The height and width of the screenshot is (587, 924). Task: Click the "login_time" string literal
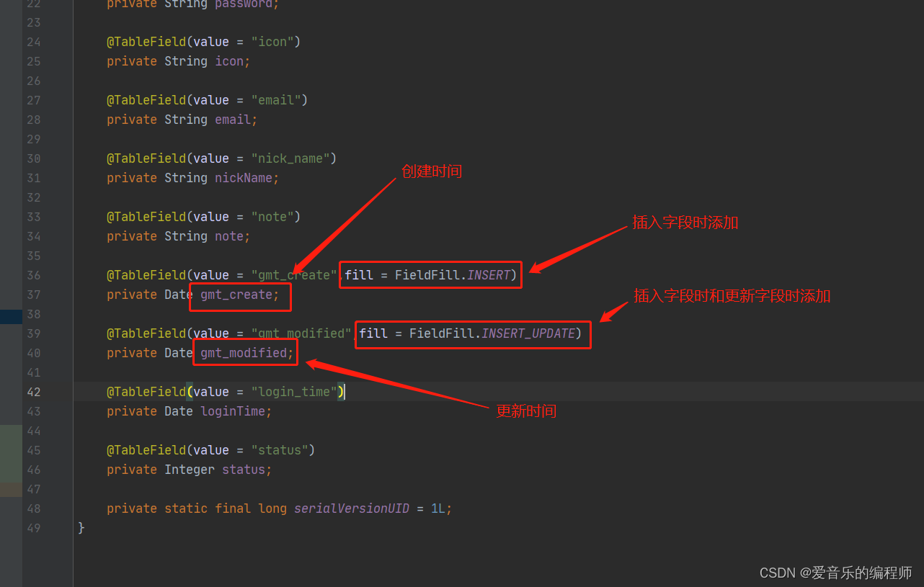[294, 392]
